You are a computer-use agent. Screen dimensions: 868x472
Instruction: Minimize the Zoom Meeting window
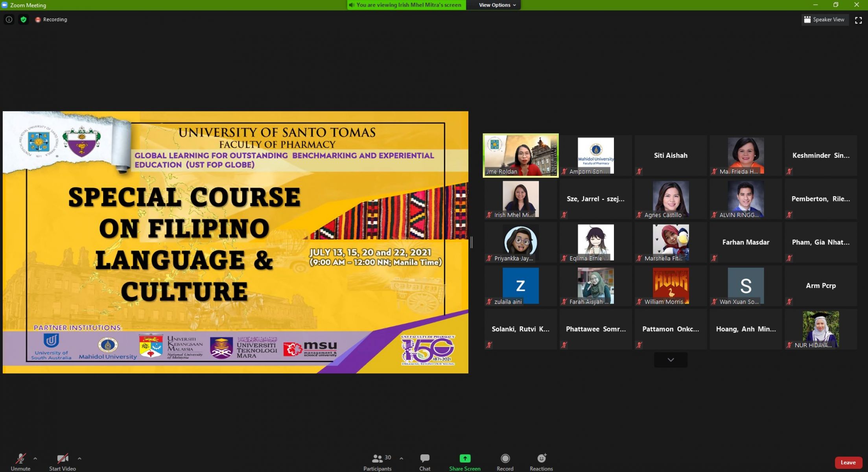pos(815,5)
